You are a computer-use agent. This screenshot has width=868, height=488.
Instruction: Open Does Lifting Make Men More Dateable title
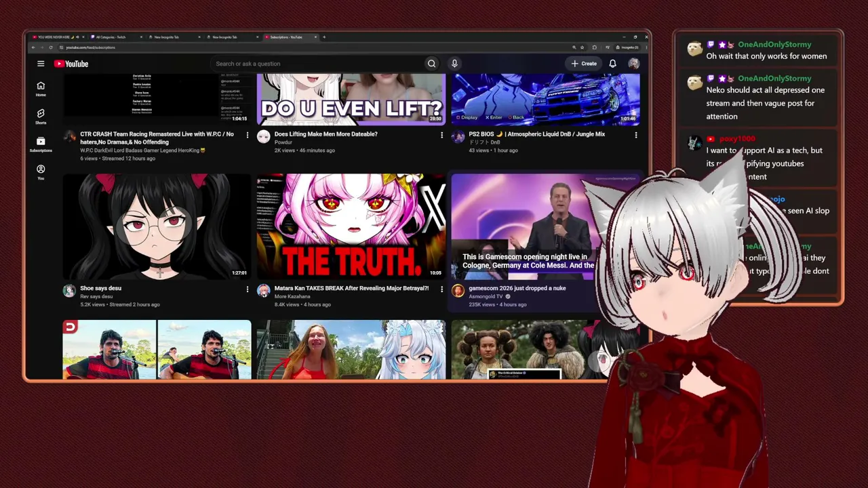325,134
